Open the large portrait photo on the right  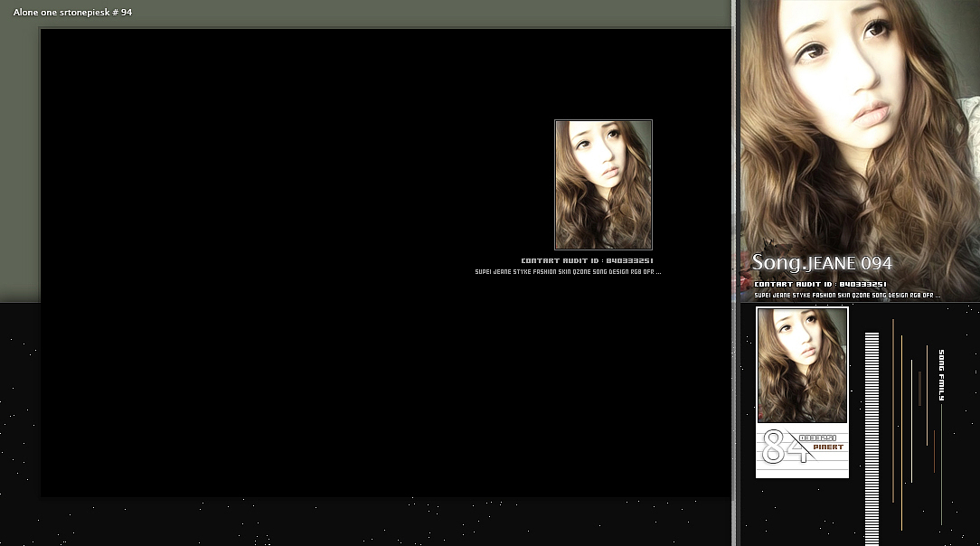(860, 150)
